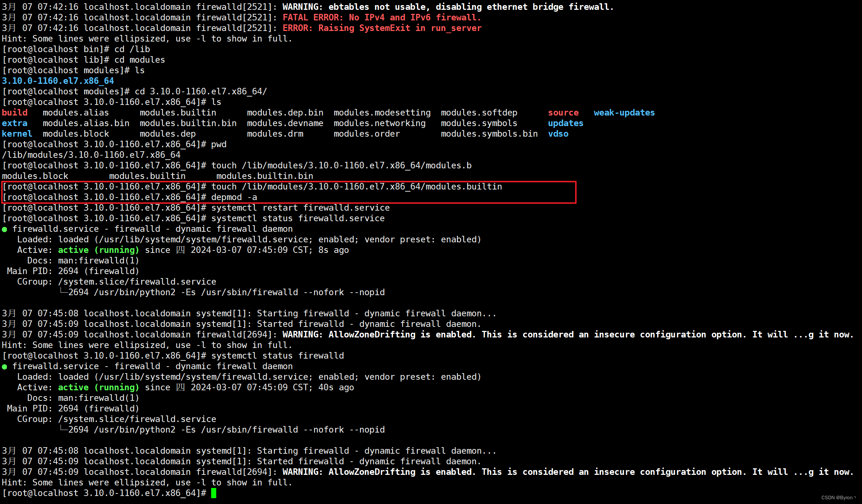Screen dimensions: 862x504
Task: Click the red 'build' entry in the listing
Action: pos(15,113)
